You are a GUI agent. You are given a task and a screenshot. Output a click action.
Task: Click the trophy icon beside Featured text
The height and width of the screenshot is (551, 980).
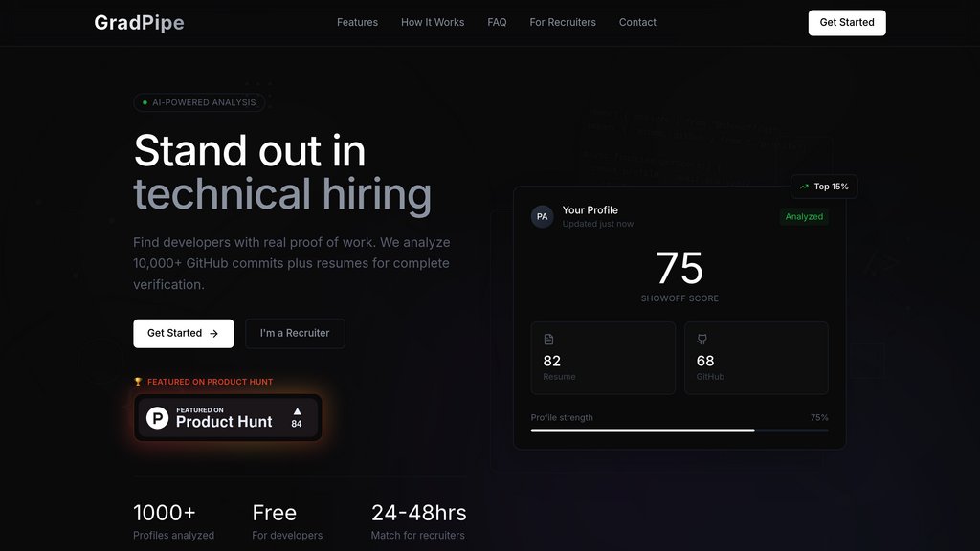(138, 382)
